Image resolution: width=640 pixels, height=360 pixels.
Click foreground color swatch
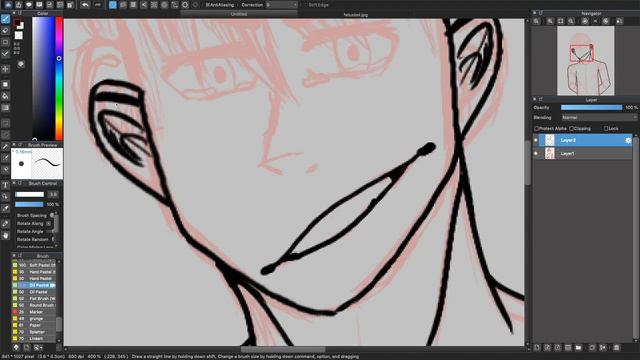pyautogui.click(x=17, y=22)
